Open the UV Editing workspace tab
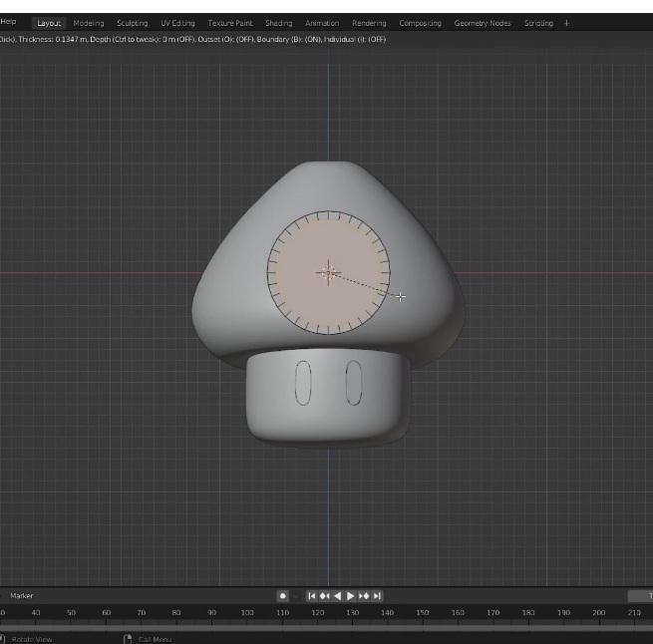The image size is (653, 644). [177, 23]
